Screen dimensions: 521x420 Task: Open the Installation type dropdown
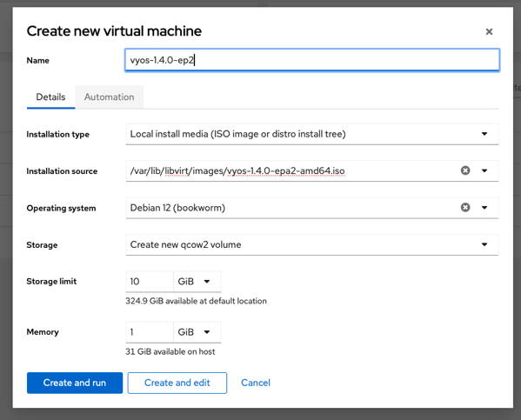pos(312,134)
